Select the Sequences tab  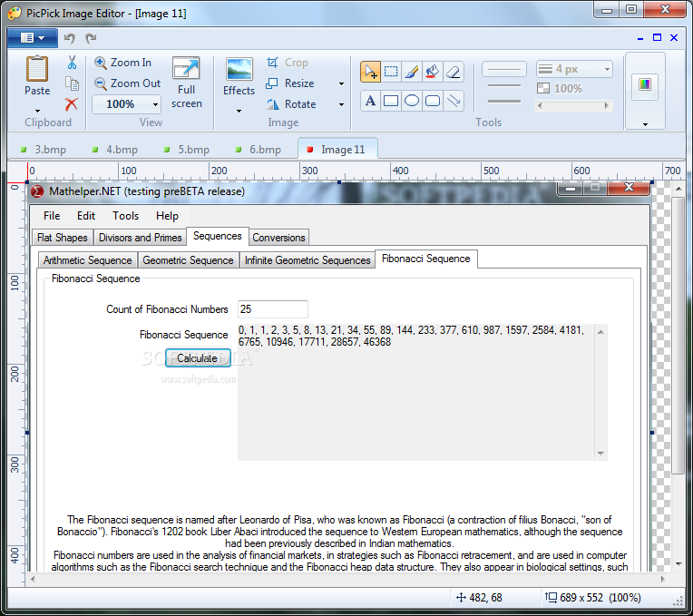click(218, 236)
